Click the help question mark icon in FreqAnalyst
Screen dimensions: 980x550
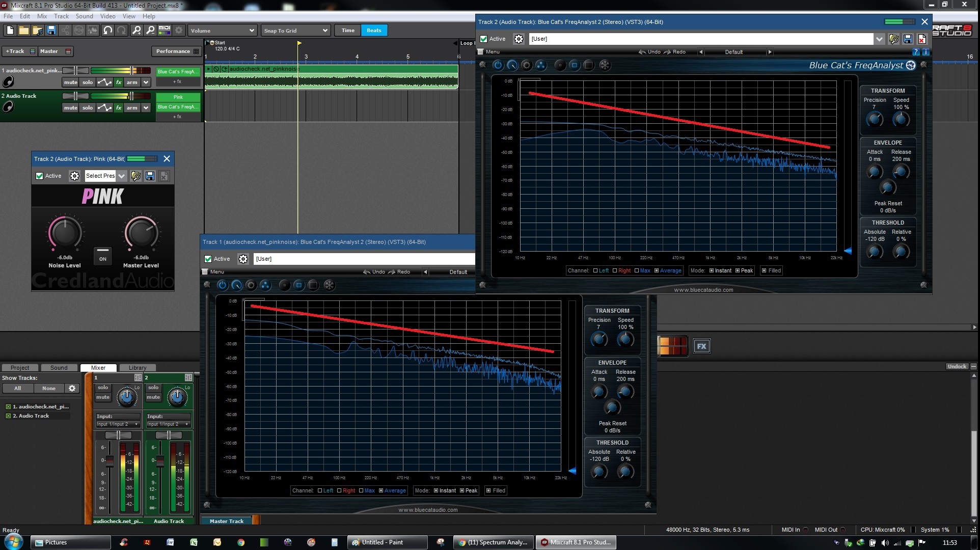(x=916, y=52)
